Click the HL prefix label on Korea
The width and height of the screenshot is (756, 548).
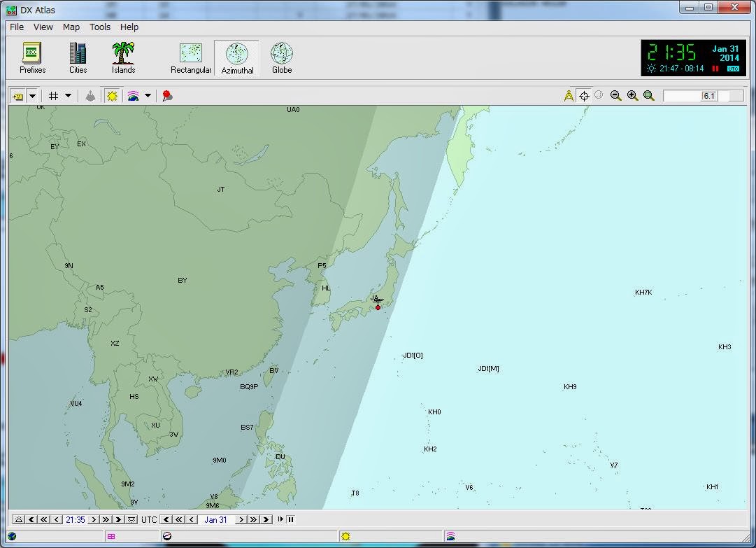[326, 288]
